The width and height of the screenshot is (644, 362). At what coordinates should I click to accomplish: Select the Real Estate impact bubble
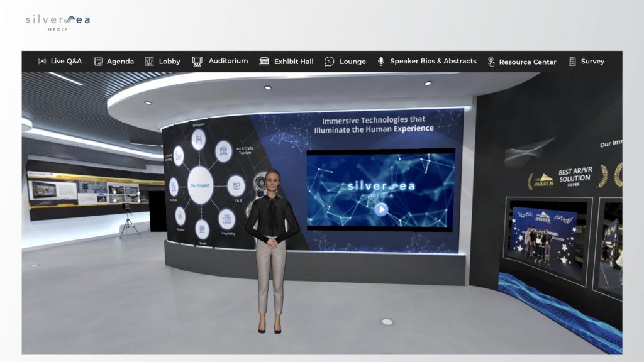(174, 187)
